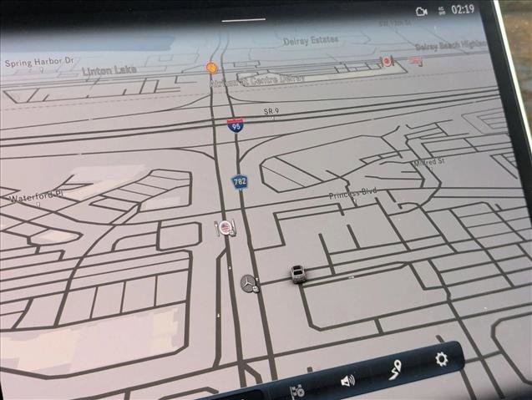The image size is (532, 400).
Task: Open navigation settings gear icon
Action: click(x=441, y=360)
